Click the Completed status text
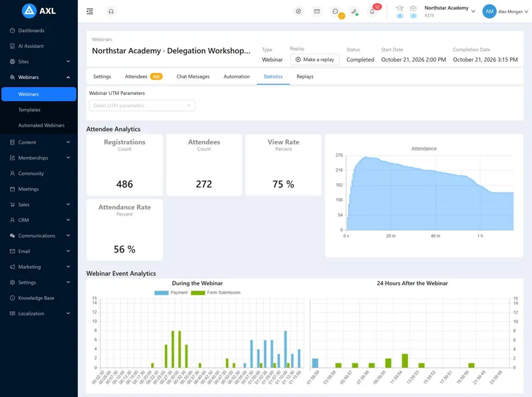The image size is (532, 397). (x=360, y=60)
